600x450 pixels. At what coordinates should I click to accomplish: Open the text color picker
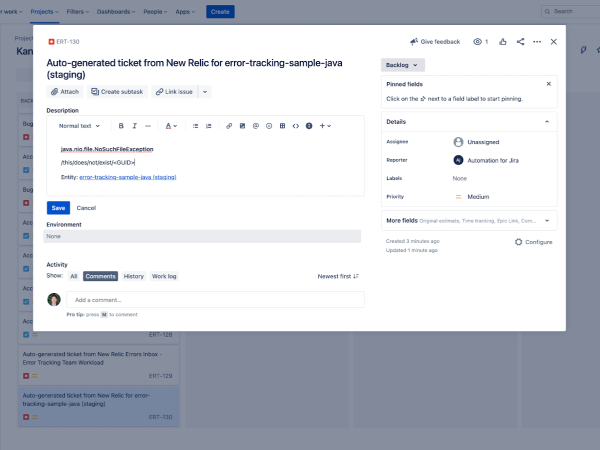tap(171, 126)
